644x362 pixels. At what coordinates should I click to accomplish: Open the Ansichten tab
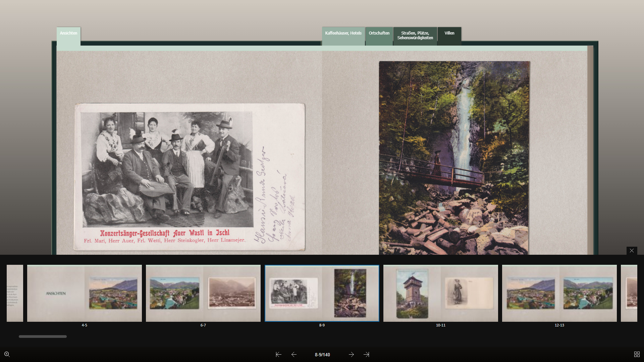click(68, 34)
